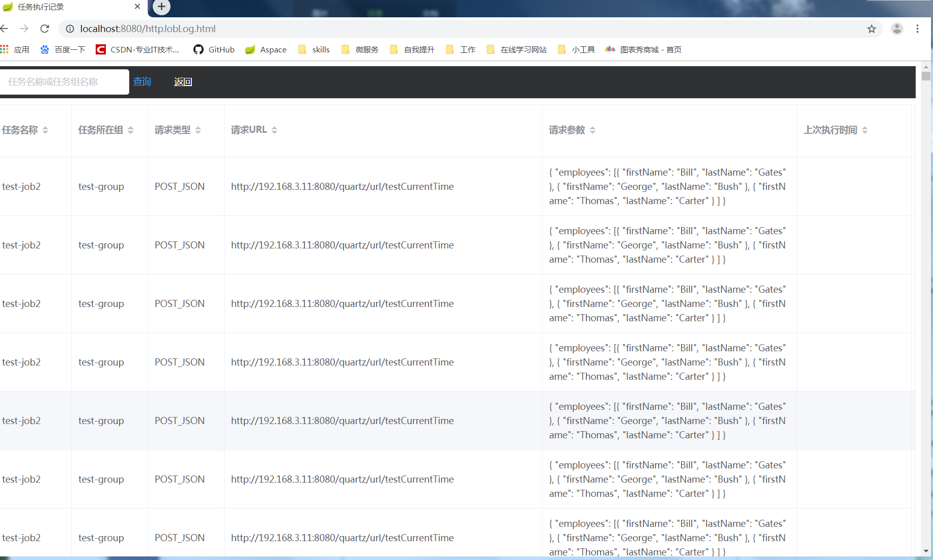Open the 百度一下 bookmark
This screenshot has height=560, width=933.
click(x=70, y=49)
